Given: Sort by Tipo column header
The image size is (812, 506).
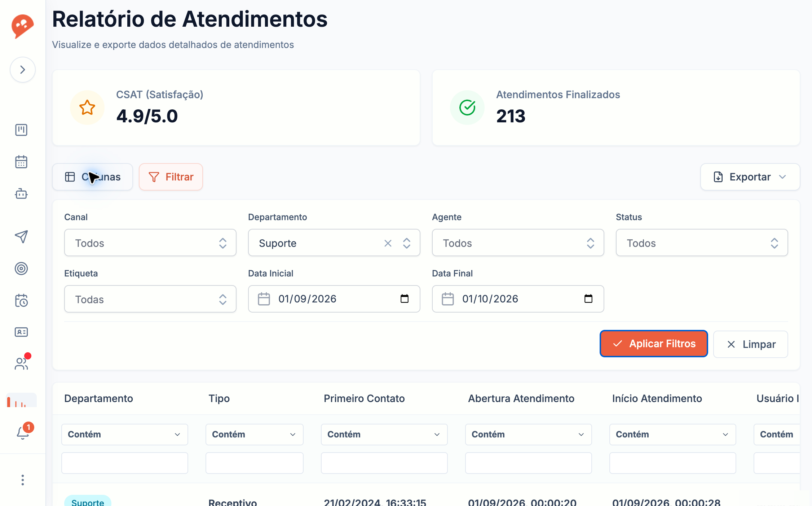Looking at the screenshot, I should pyautogui.click(x=219, y=398).
